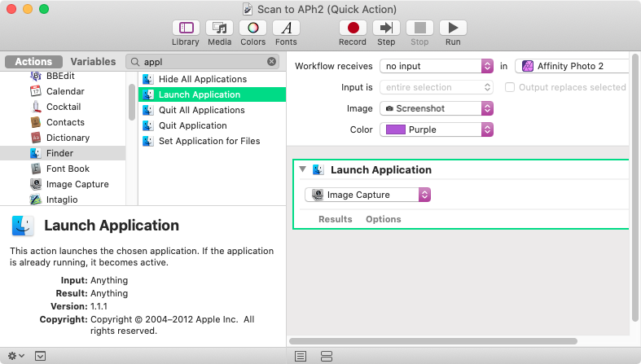
Task: Clear the search field text
Action: pyautogui.click(x=271, y=62)
